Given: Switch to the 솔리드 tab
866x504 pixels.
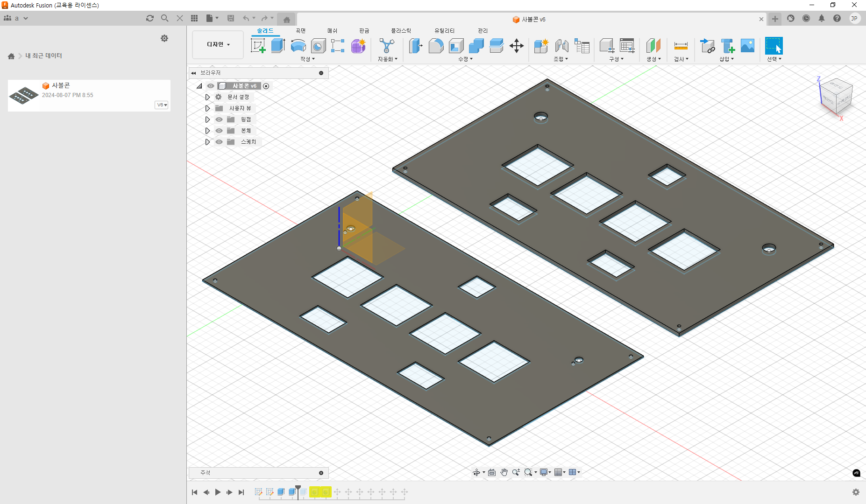Looking at the screenshot, I should tap(265, 31).
